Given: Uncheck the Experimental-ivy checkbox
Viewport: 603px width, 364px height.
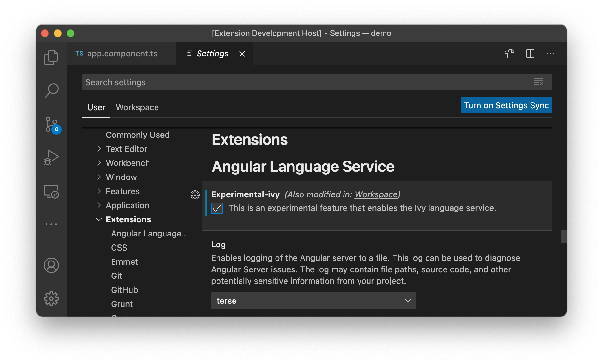Looking at the screenshot, I should pyautogui.click(x=217, y=208).
